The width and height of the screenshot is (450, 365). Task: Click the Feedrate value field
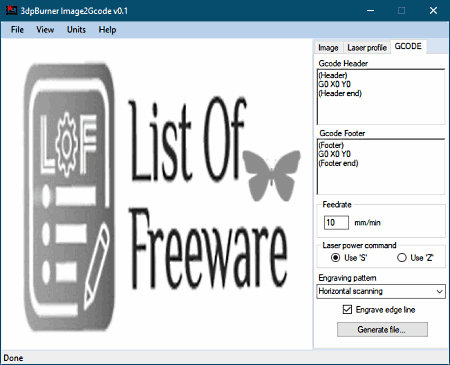pyautogui.click(x=336, y=222)
